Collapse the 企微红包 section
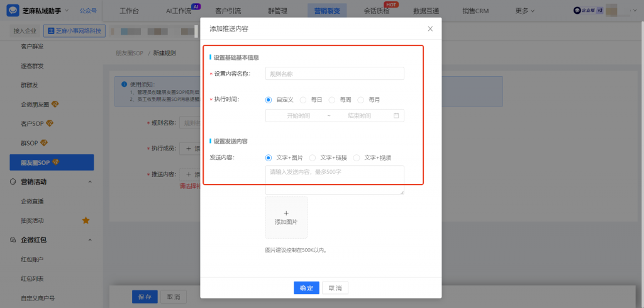 [91, 240]
